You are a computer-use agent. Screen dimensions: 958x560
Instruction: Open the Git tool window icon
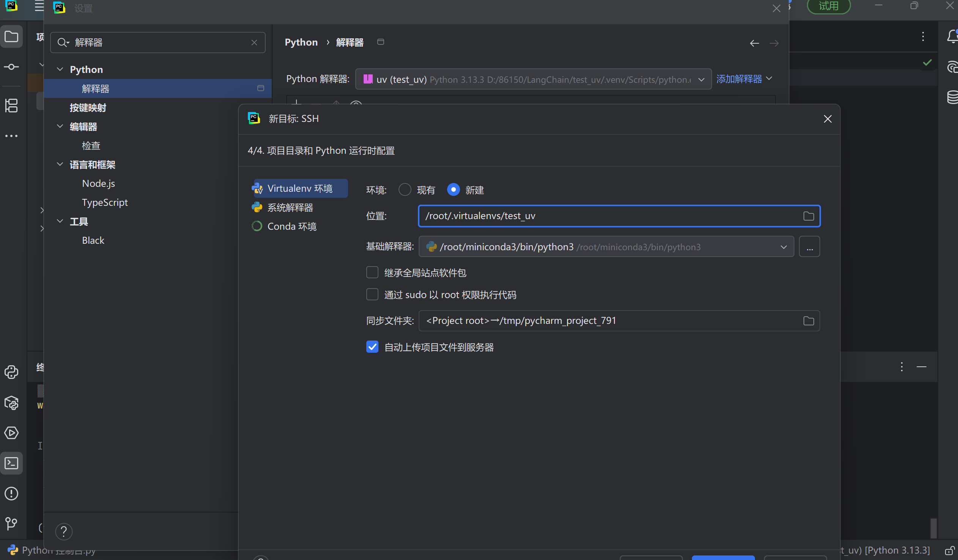[11, 524]
